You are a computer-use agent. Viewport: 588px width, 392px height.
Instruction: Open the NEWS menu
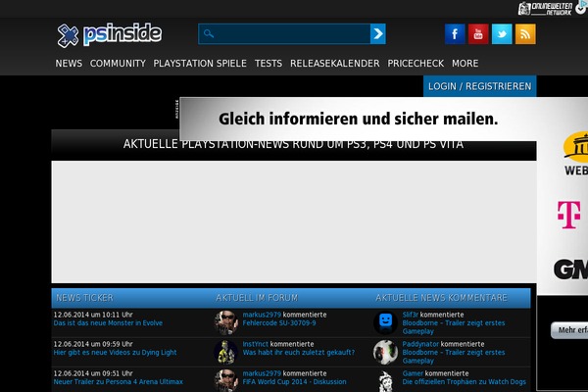(69, 64)
